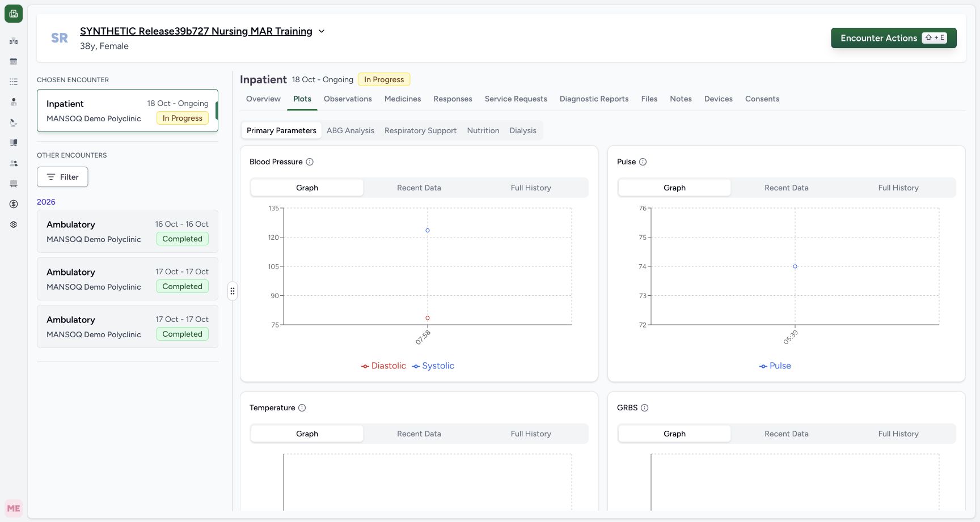Switch Blood Pressure to Recent Data
This screenshot has height=522, width=980.
tap(419, 188)
